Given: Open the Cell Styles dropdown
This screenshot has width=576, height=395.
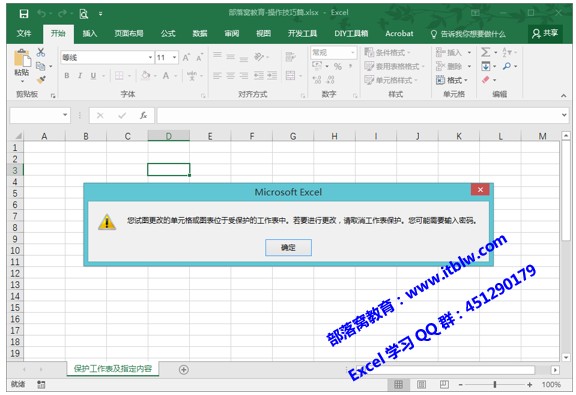Looking at the screenshot, I should 391,80.
